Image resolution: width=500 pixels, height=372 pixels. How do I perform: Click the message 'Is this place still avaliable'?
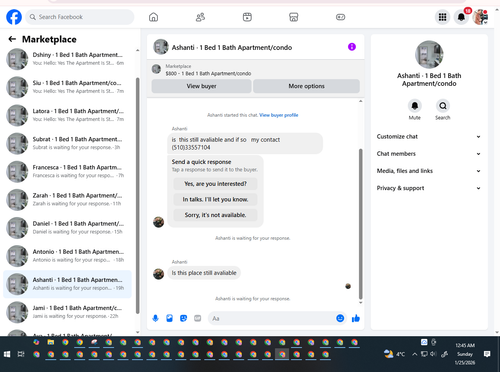(x=204, y=273)
